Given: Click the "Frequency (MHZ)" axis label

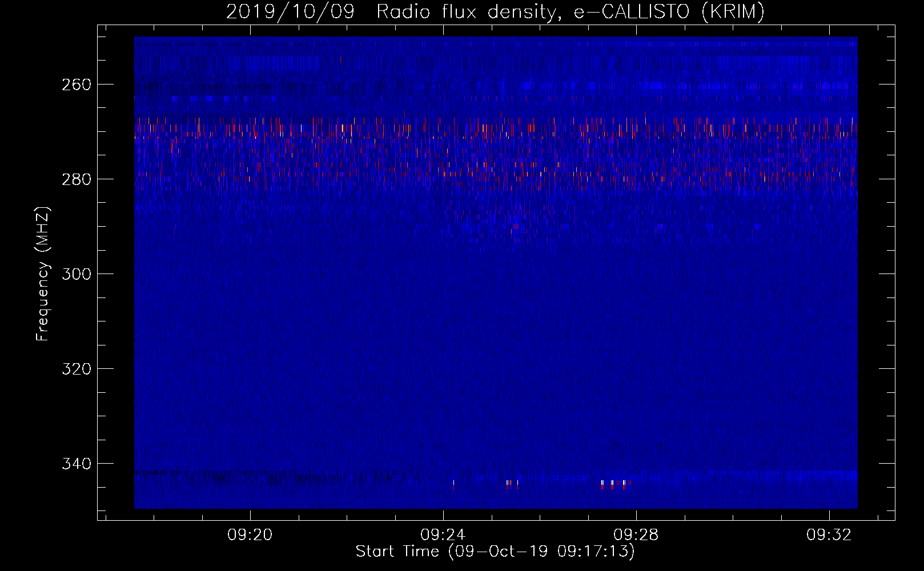Looking at the screenshot, I should pyautogui.click(x=42, y=274).
